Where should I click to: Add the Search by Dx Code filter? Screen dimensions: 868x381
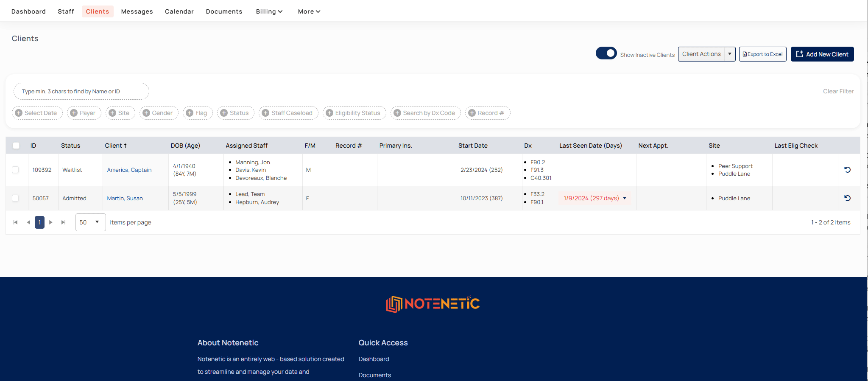coord(426,113)
